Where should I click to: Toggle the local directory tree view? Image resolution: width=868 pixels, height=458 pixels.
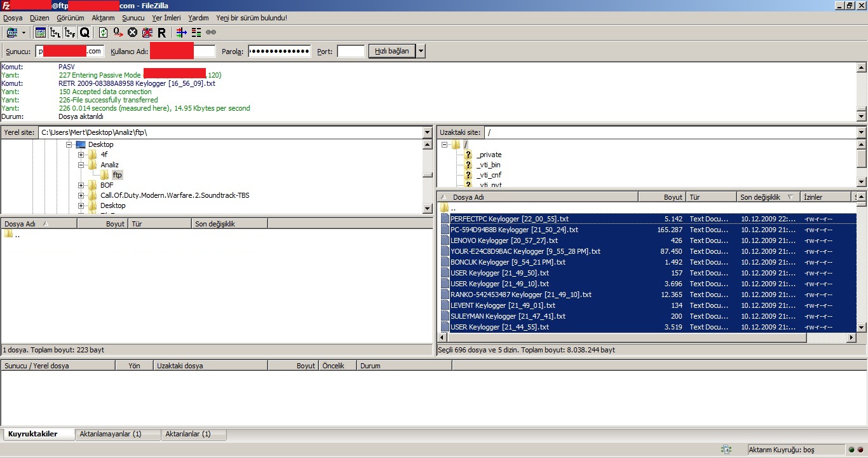55,32
